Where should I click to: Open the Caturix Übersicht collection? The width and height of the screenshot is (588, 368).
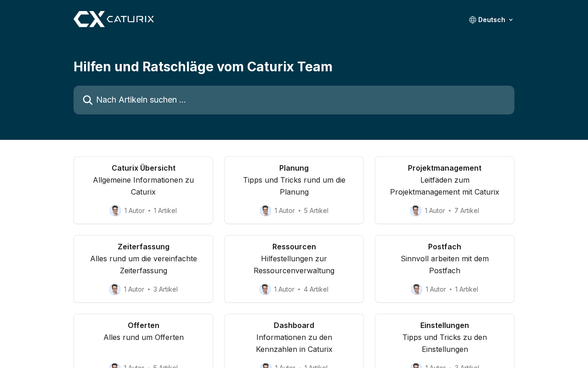(x=143, y=168)
